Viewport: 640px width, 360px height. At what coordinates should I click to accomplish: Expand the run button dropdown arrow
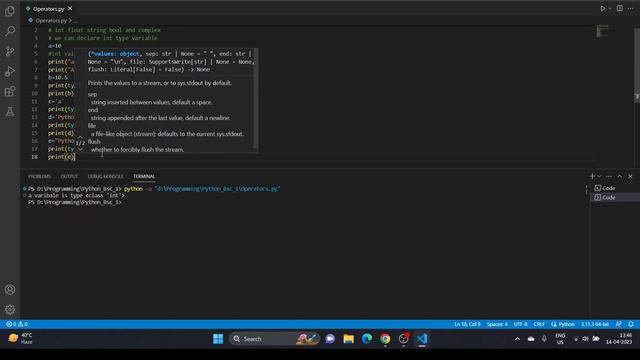610,9
